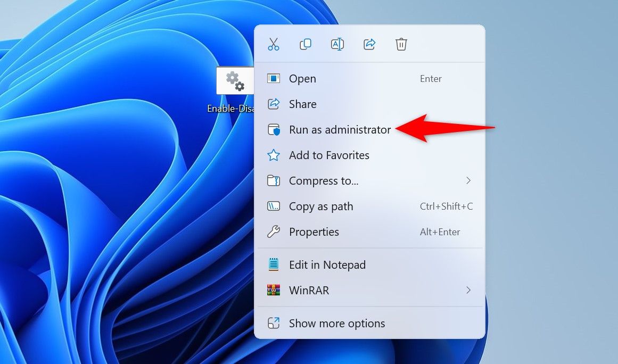This screenshot has width=618, height=364.
Task: Click the Enter shortcut text beside Open
Action: (x=431, y=79)
